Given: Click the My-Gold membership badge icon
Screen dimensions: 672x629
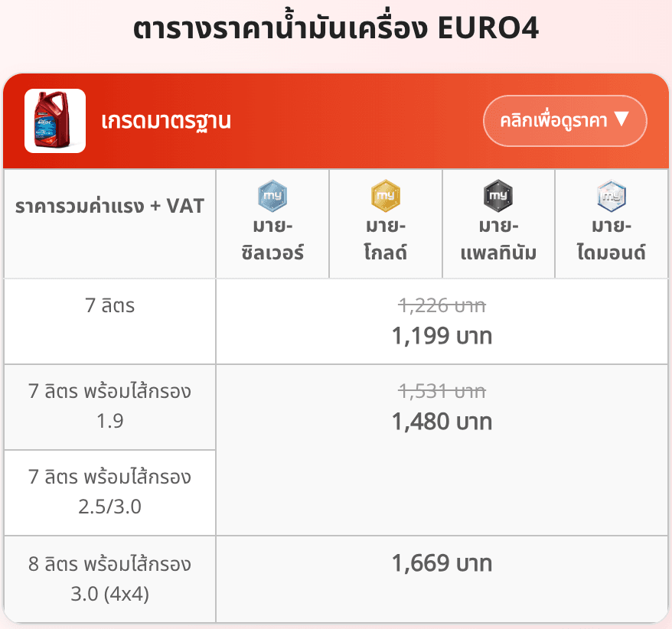Looking at the screenshot, I should tap(385, 196).
